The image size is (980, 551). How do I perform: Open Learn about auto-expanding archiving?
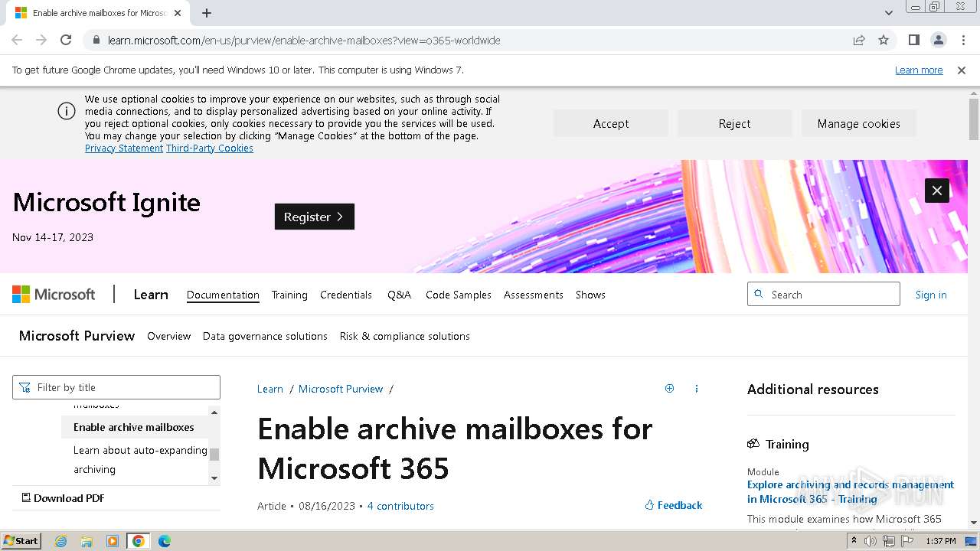tap(140, 460)
